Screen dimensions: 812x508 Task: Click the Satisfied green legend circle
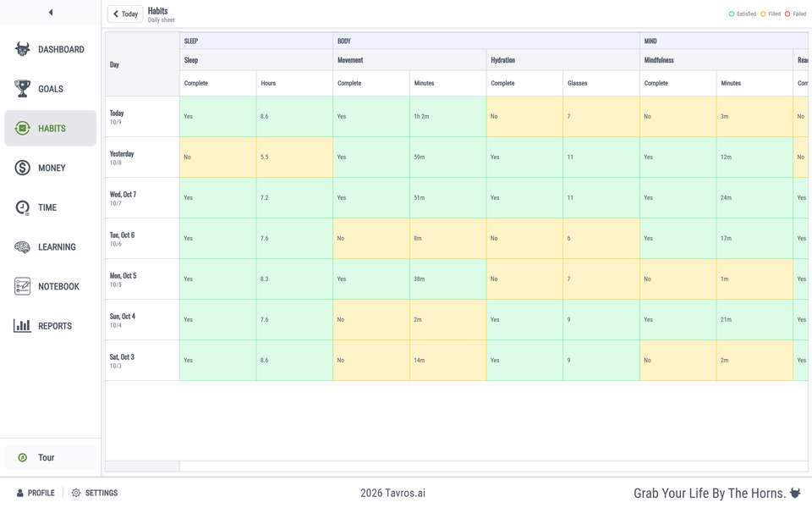[731, 14]
